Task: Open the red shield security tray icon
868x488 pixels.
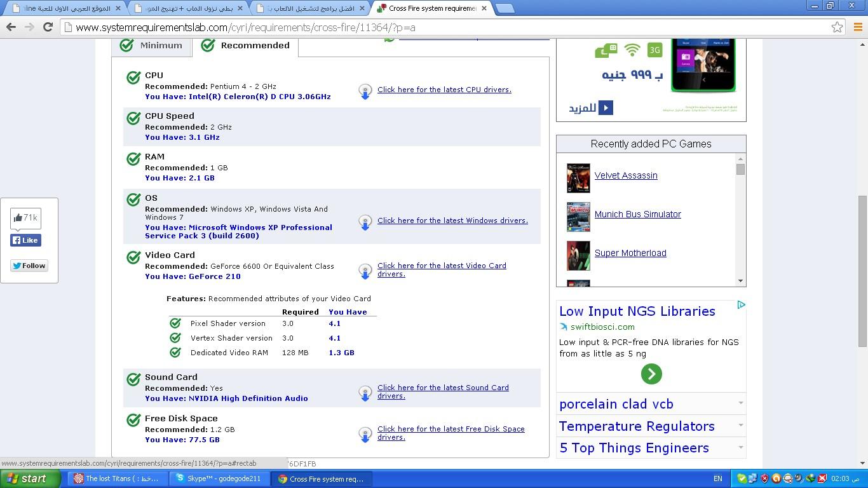Action: point(764,478)
